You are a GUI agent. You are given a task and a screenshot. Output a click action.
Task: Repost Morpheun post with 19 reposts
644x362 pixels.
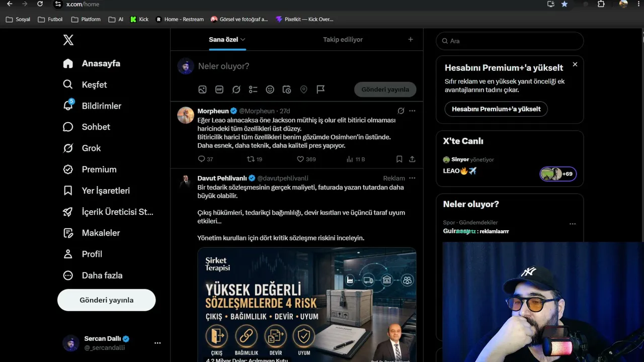pos(255,159)
